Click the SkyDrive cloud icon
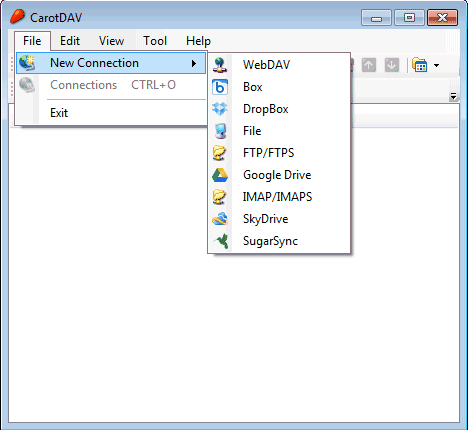 (x=220, y=219)
